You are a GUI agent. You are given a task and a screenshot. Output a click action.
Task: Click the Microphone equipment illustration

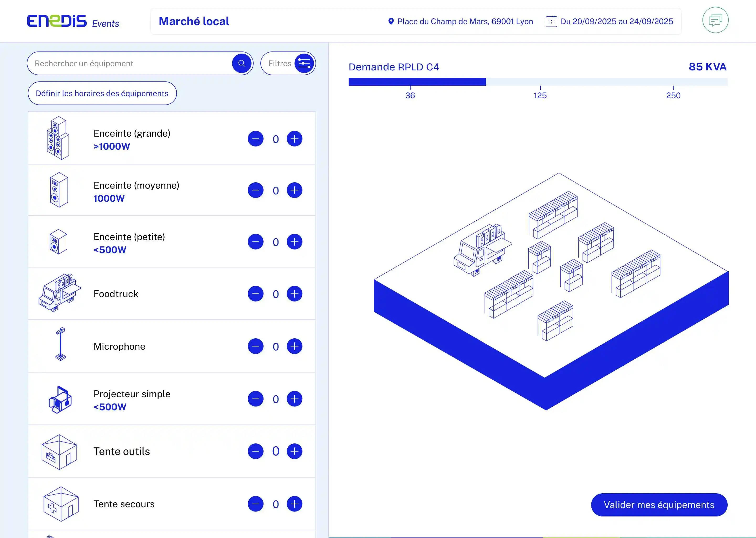point(61,345)
